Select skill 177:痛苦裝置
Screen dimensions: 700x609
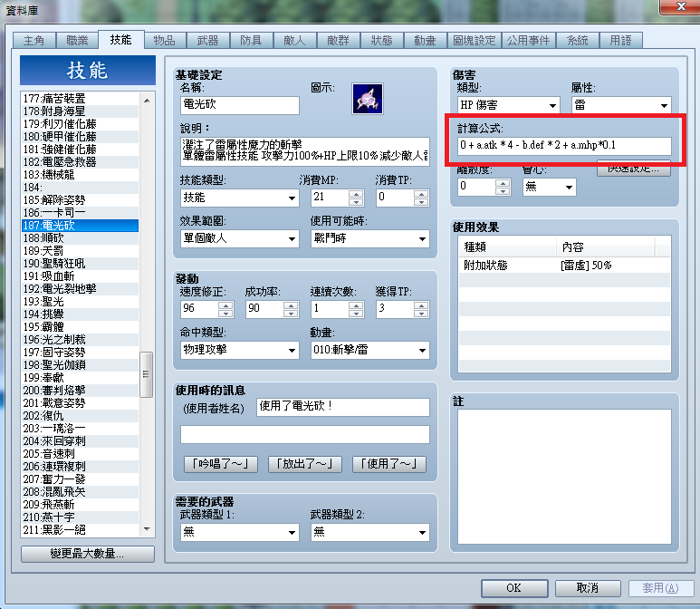[x=80, y=99]
